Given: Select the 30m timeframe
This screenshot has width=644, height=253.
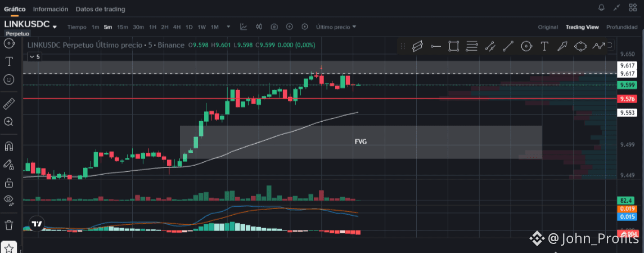Looking at the screenshot, I should [138, 27].
